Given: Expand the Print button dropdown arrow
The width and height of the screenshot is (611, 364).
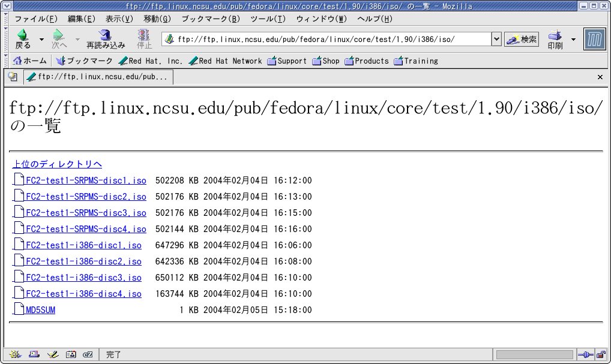Looking at the screenshot, I should (573, 40).
